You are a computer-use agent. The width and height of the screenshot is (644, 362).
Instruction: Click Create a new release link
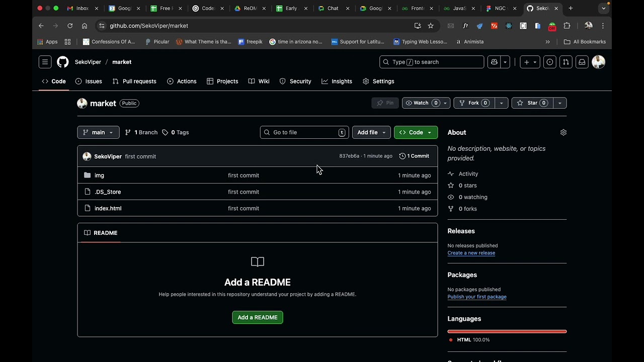click(471, 253)
